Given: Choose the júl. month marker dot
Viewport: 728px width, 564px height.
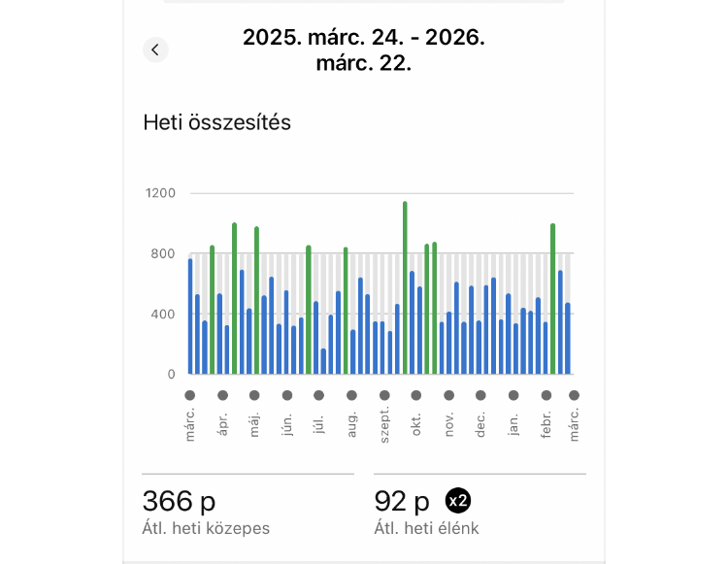Looking at the screenshot, I should pyautogui.click(x=318, y=395).
